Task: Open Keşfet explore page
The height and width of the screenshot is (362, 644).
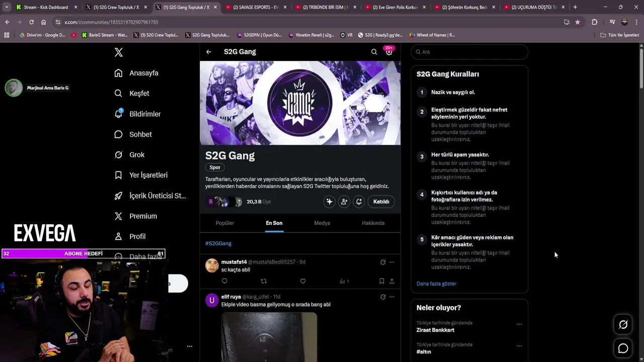Action: tap(132, 94)
